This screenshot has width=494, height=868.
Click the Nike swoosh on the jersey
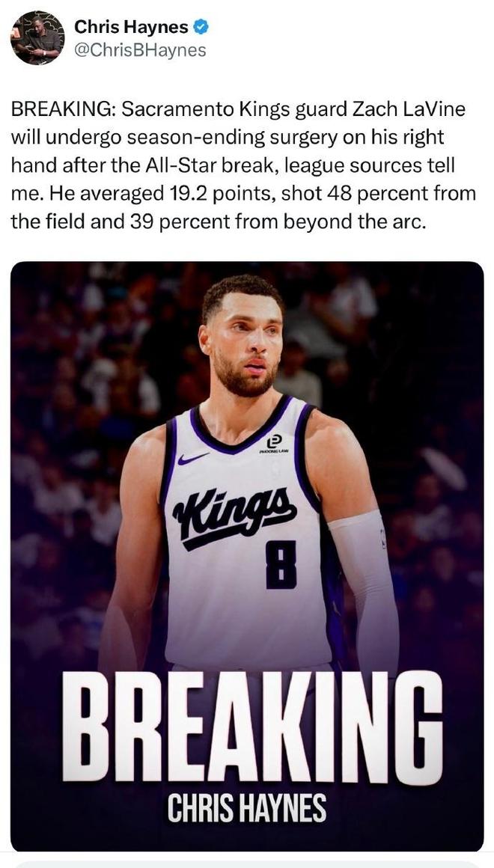pyautogui.click(x=192, y=458)
